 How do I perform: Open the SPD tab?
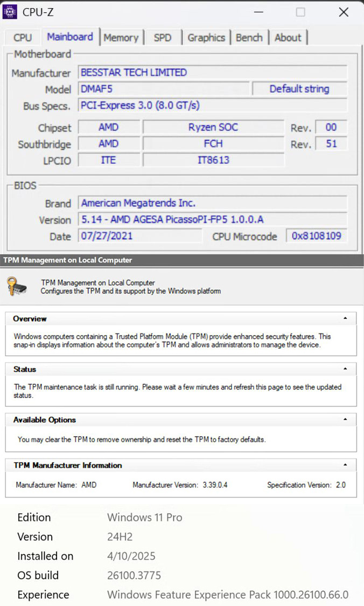tap(162, 38)
